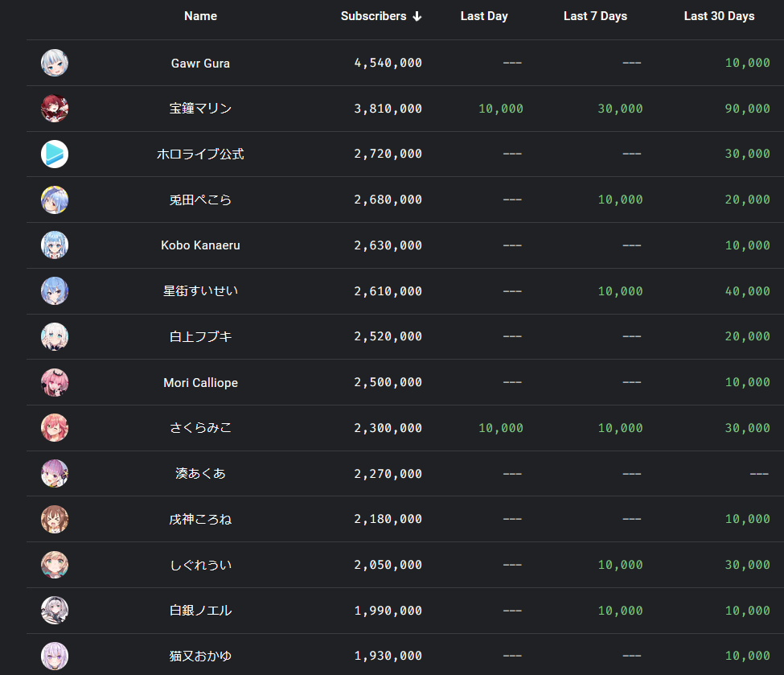This screenshot has width=784, height=675.
Task: Select the 2,720,000 subscriber value
Action: (388, 154)
